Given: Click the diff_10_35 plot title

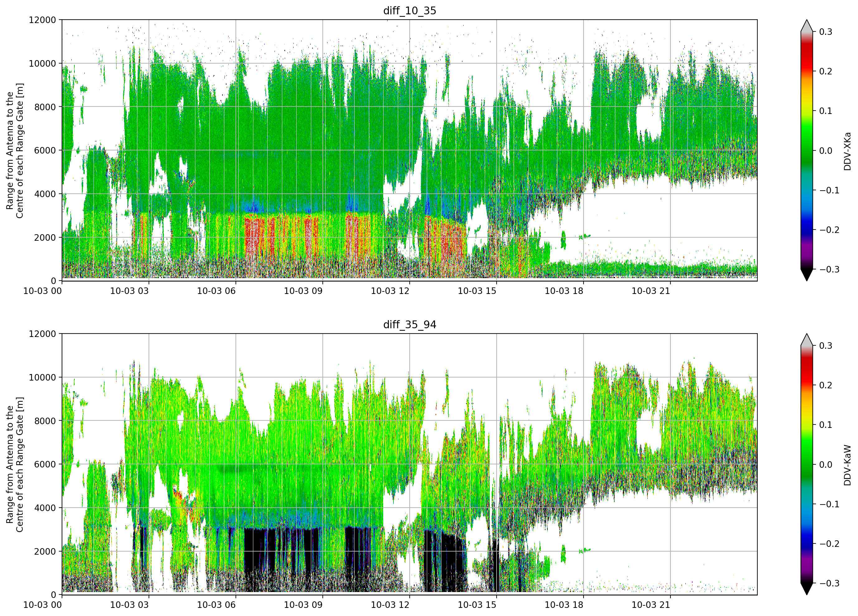Looking at the screenshot, I should pos(410,11).
